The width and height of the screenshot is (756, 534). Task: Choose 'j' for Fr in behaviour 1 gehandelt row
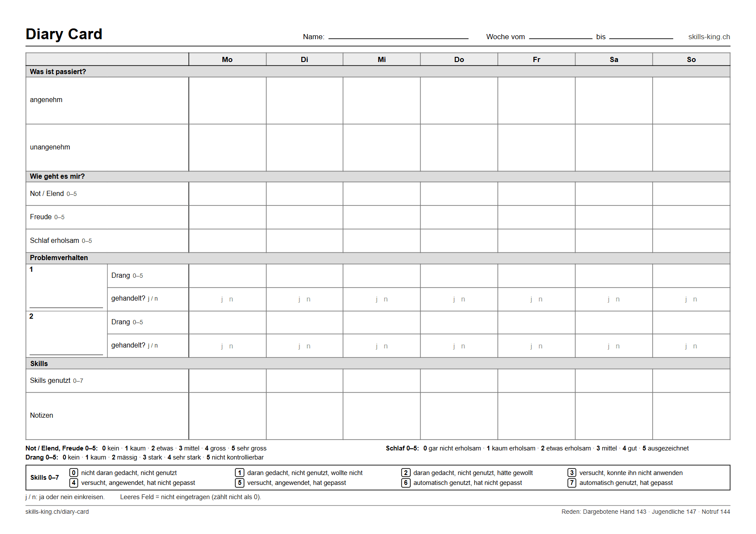(x=531, y=299)
